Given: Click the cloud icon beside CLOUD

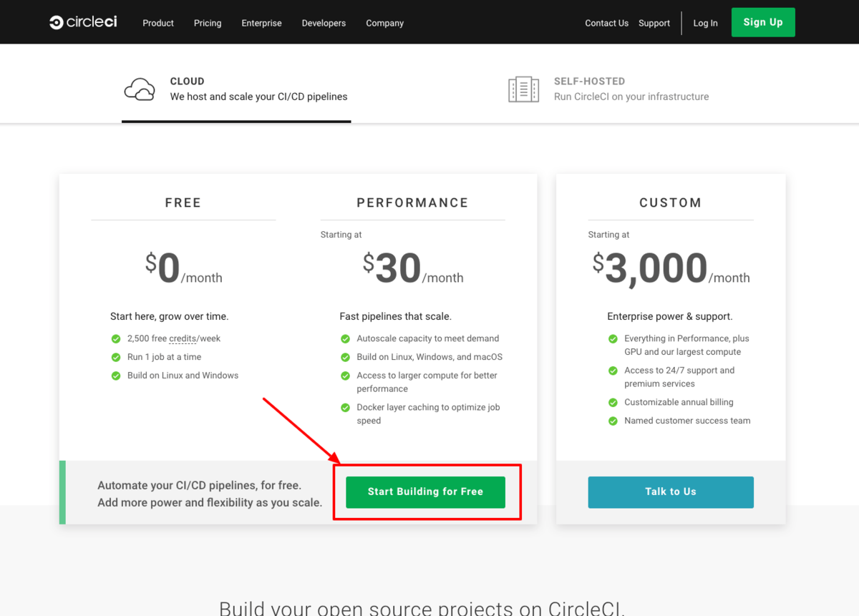Looking at the screenshot, I should (140, 90).
